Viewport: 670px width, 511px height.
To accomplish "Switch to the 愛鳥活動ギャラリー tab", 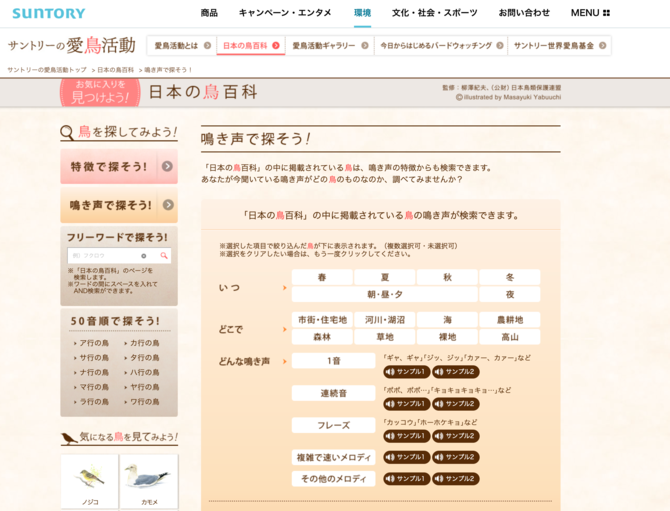I will [x=329, y=46].
